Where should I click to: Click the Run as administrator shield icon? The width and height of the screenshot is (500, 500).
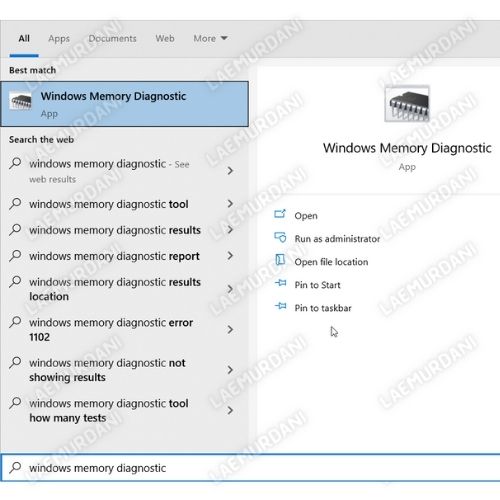tap(280, 237)
